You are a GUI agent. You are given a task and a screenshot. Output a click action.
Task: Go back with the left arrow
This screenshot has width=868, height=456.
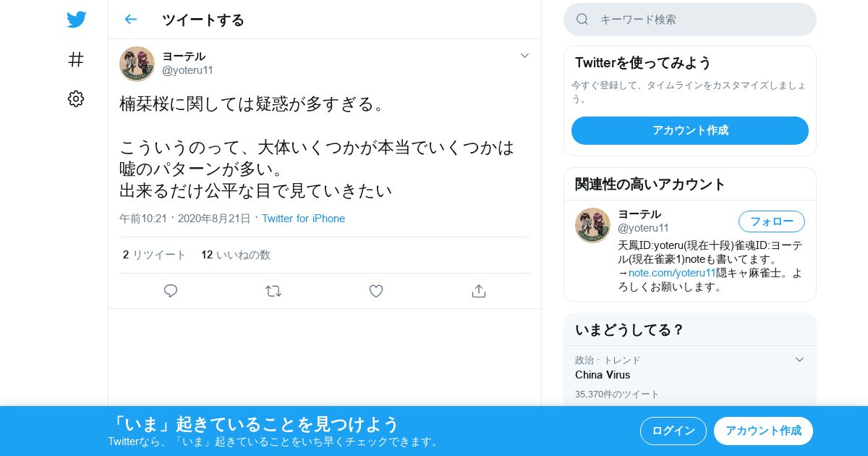coord(130,20)
